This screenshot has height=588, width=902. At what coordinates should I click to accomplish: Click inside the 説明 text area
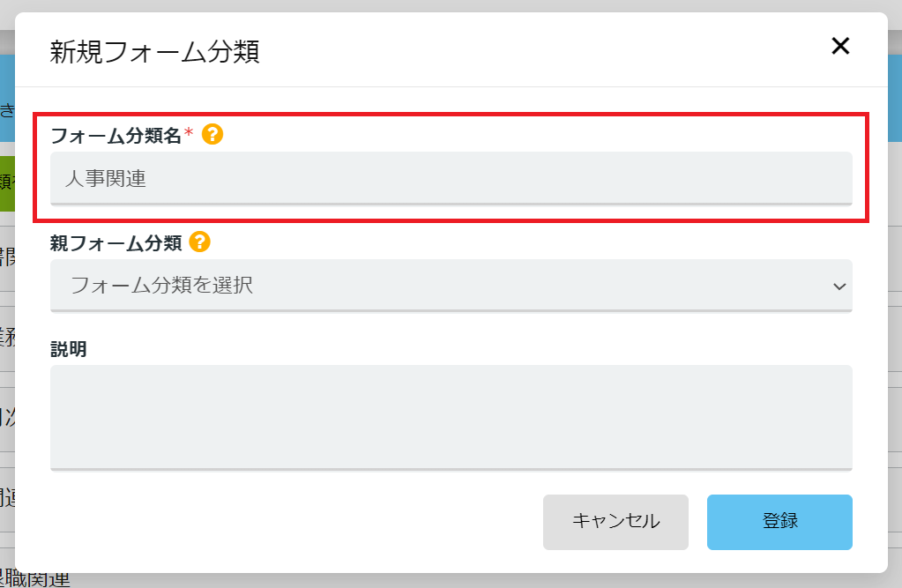click(x=451, y=418)
